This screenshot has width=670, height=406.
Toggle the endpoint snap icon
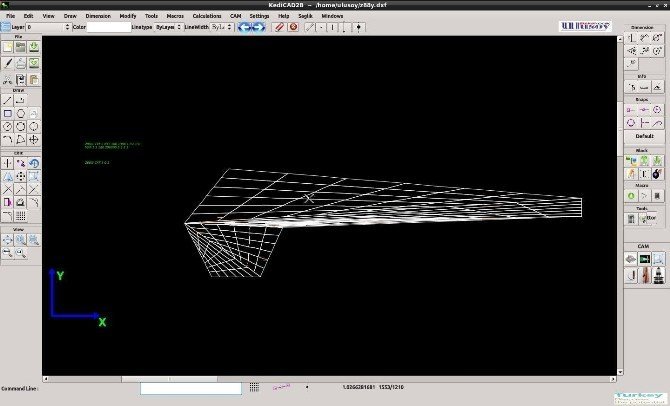(631, 109)
